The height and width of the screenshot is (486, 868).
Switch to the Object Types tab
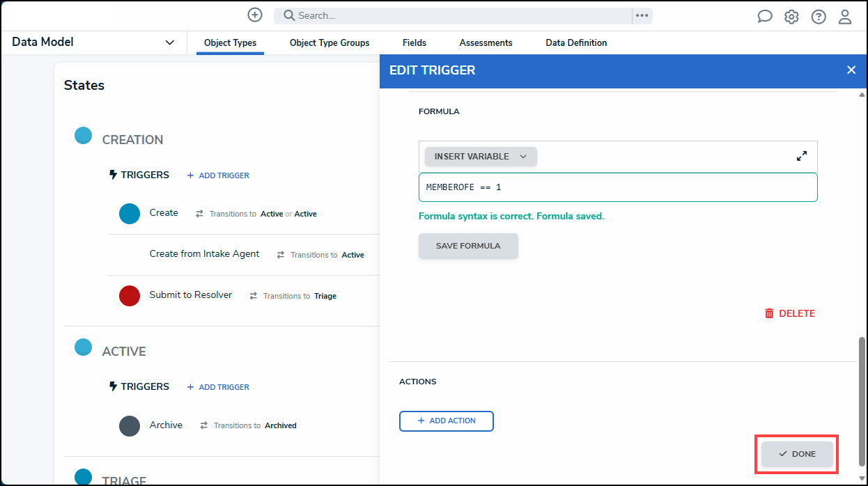[x=230, y=43]
